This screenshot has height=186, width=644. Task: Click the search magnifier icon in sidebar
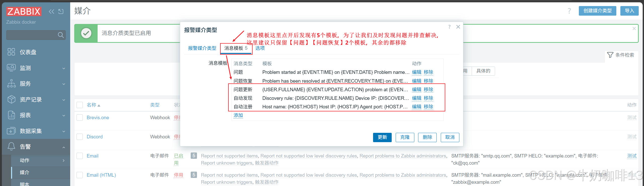click(x=61, y=35)
